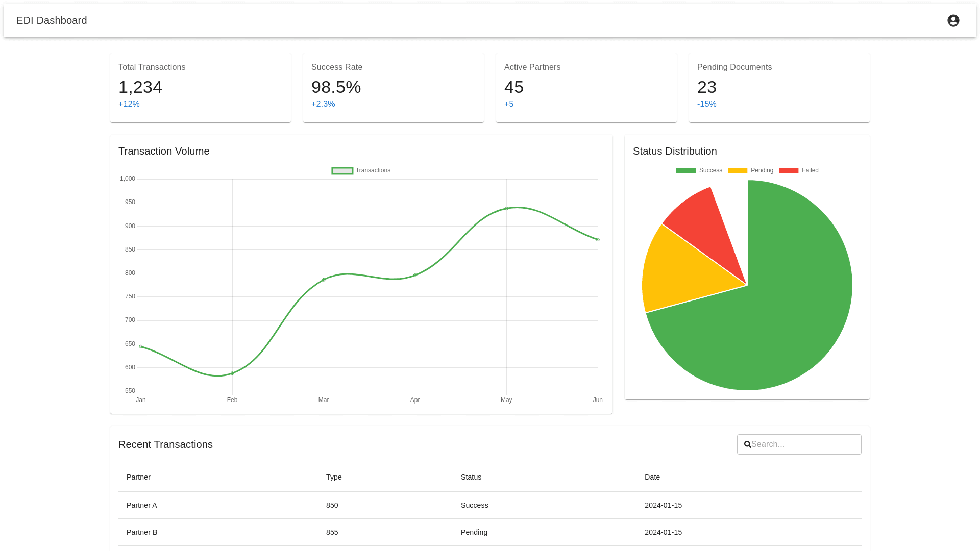Image resolution: width=980 pixels, height=551 pixels.
Task: Sort by the Status column header
Action: 471,477
